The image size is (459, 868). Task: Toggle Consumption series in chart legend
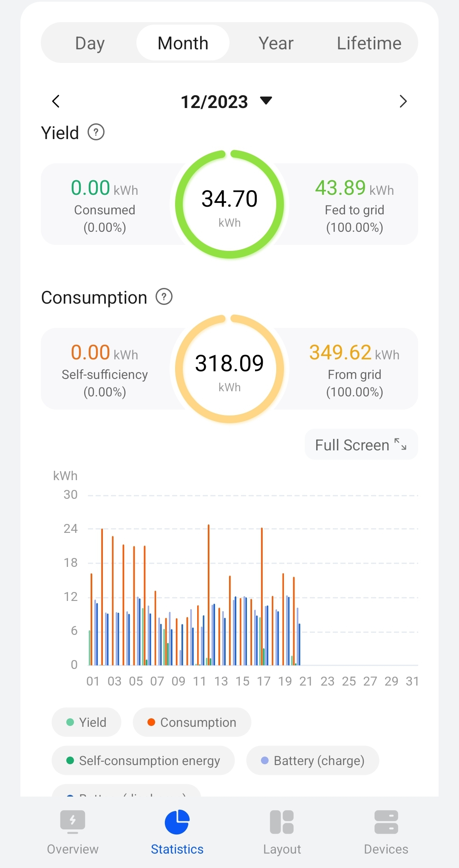pos(192,722)
